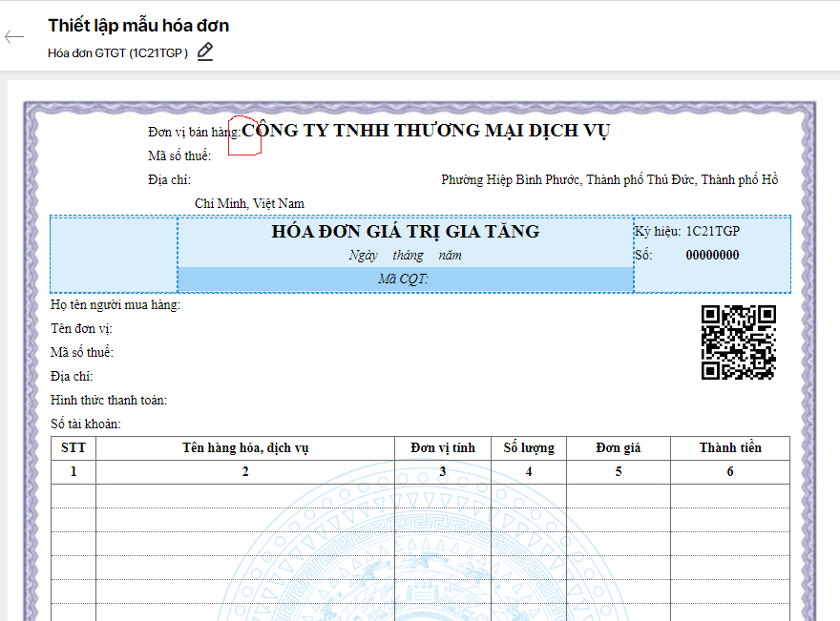Select company name 'CÔNG TY TNHH THƯƠNG MẠI DỊCH VỤ'
This screenshot has width=840, height=621.
[426, 131]
